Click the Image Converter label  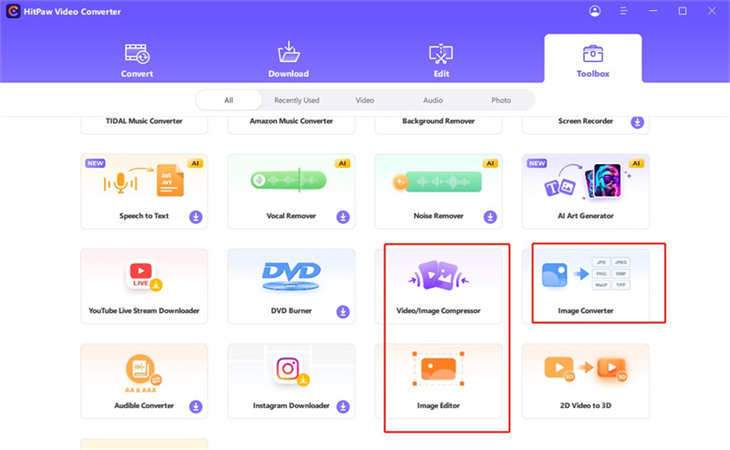[x=586, y=311]
